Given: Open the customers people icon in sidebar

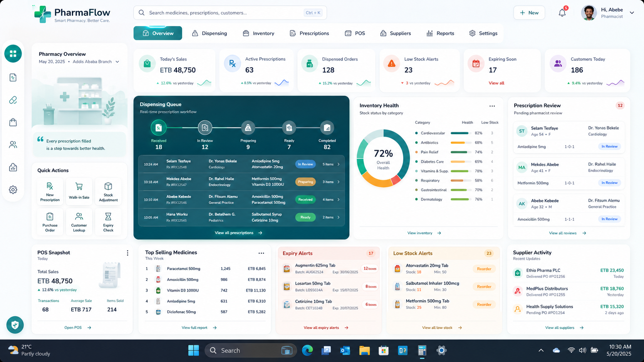Looking at the screenshot, I should [x=13, y=145].
